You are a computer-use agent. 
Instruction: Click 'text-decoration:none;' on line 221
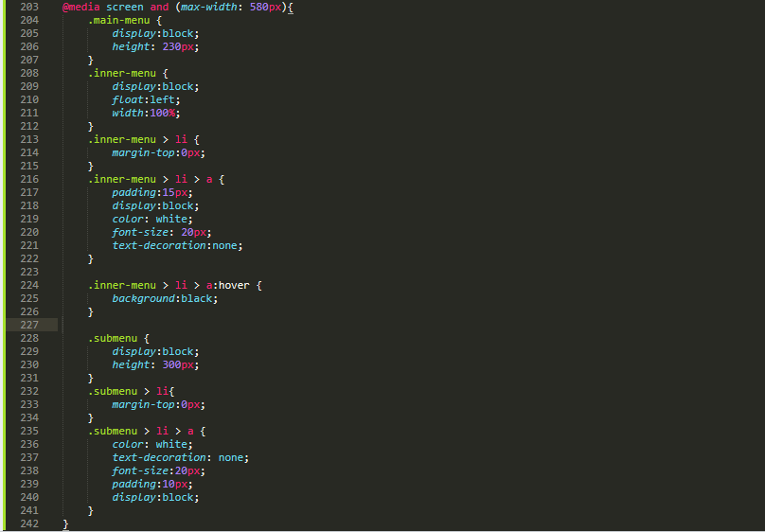pyautogui.click(x=178, y=246)
